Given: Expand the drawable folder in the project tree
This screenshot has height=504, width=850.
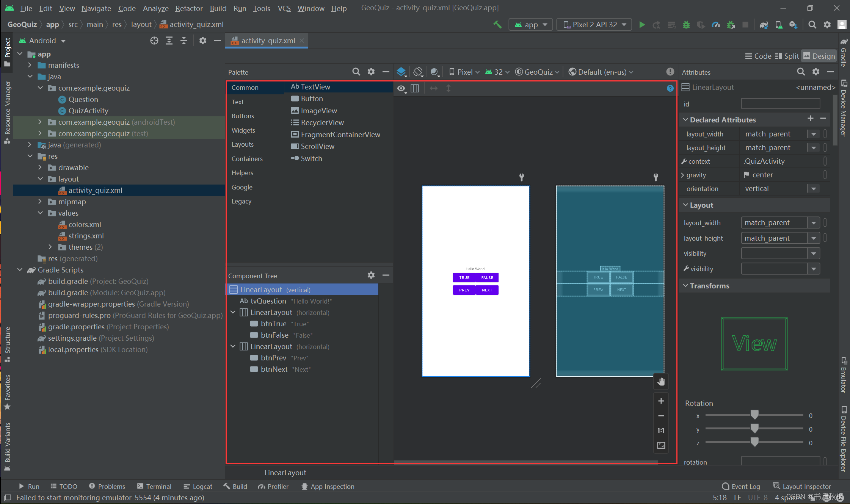Looking at the screenshot, I should (x=40, y=167).
